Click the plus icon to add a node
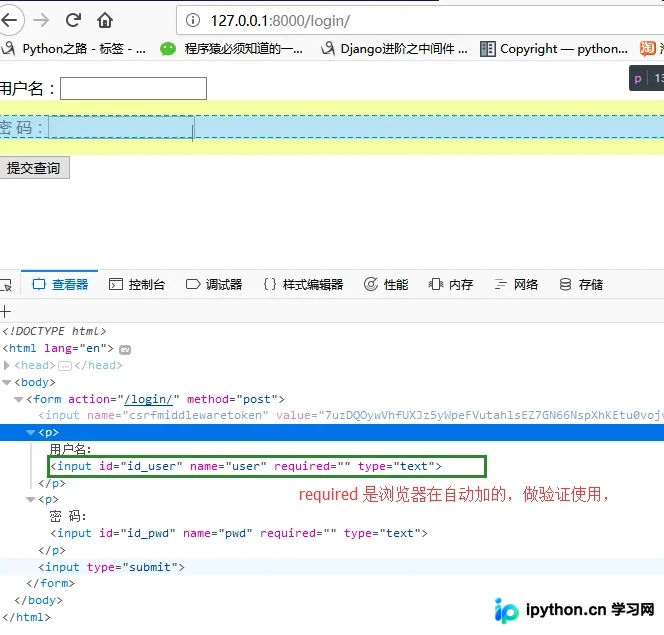 [x=6, y=312]
